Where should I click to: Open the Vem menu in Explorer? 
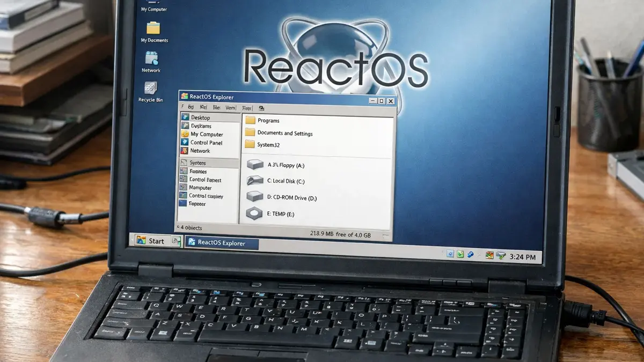[x=231, y=107]
